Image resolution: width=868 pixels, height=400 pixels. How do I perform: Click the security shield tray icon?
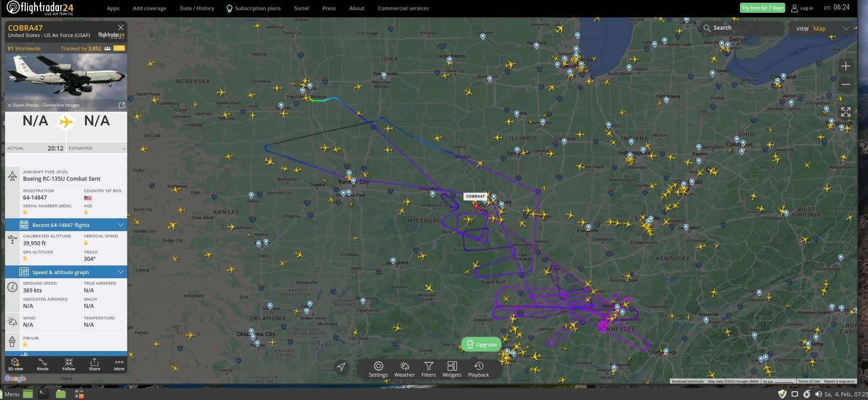coord(782,394)
